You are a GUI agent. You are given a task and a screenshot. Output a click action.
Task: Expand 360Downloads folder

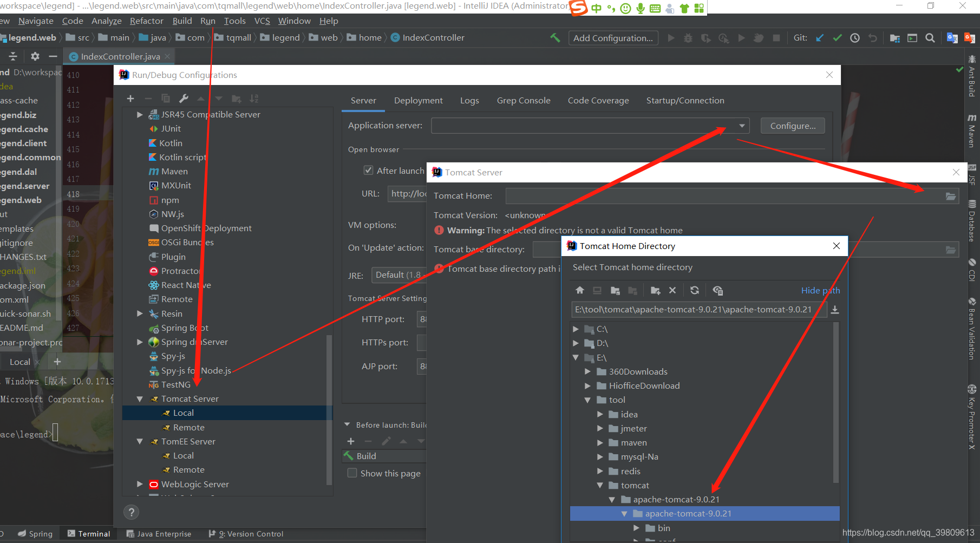pos(587,372)
